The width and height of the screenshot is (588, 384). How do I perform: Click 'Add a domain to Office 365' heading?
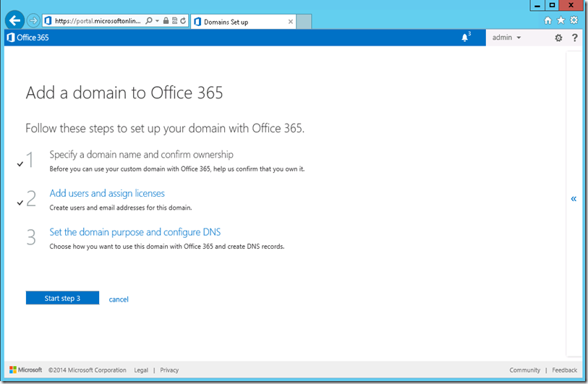click(x=124, y=93)
